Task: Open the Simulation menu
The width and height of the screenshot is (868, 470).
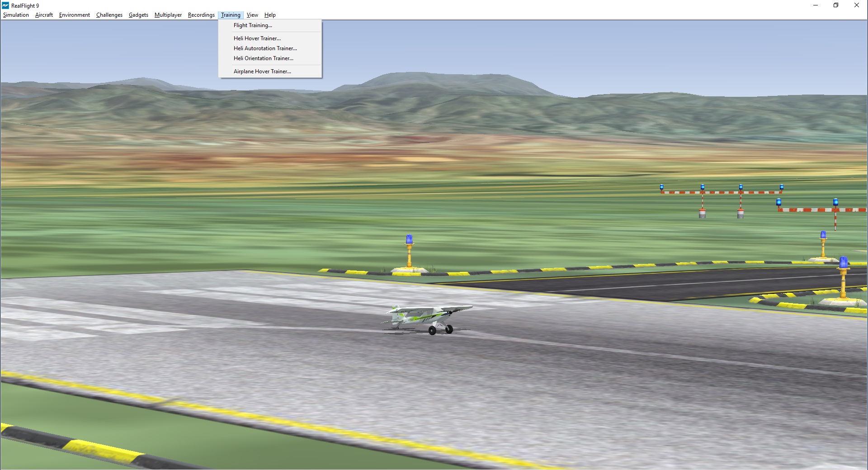Action: point(16,14)
